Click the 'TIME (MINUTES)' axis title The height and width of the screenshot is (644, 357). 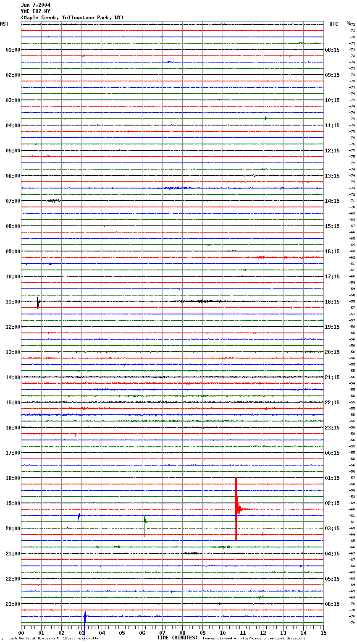(177, 638)
